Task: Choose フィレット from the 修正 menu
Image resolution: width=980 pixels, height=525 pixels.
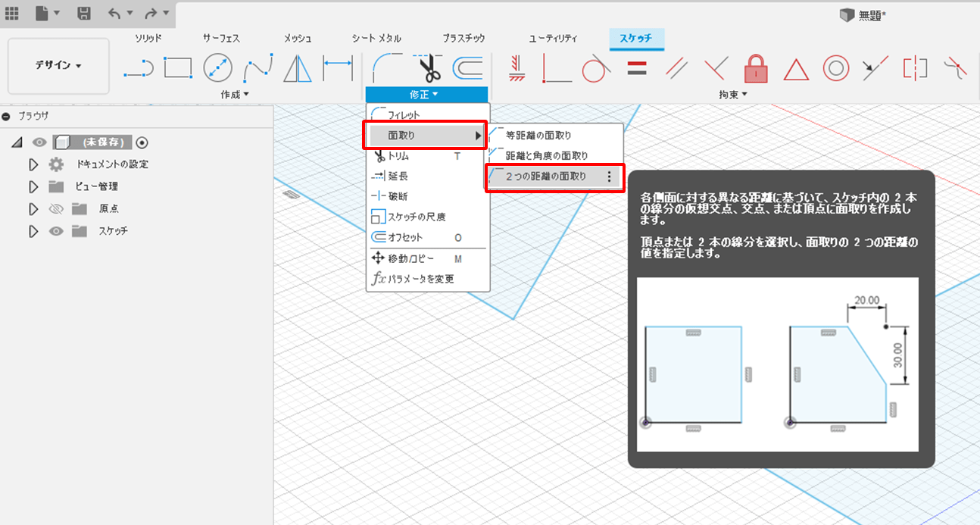Action: pos(428,114)
